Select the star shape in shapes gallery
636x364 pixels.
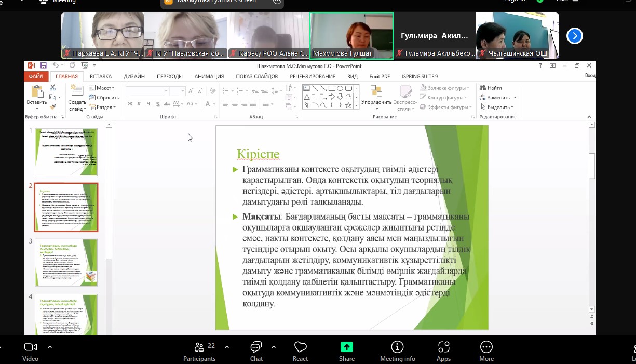pyautogui.click(x=348, y=105)
